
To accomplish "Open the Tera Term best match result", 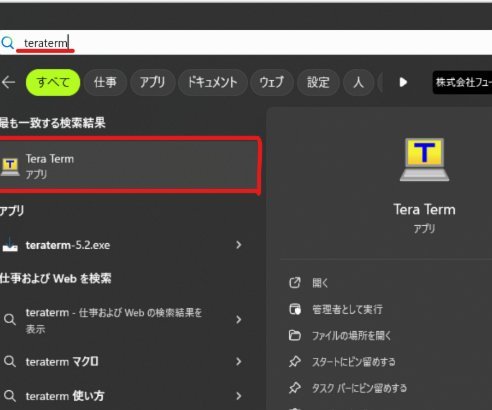I will click(129, 165).
